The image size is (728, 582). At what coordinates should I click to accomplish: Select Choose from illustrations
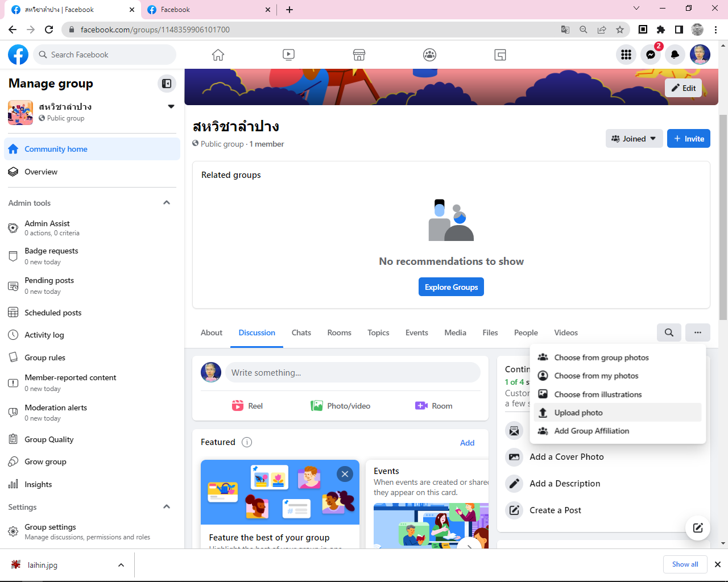618,394
